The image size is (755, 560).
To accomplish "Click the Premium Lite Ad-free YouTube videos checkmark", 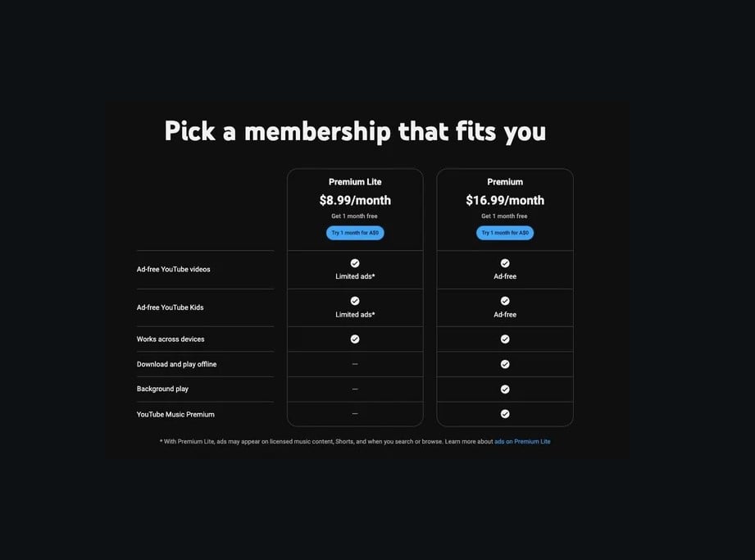I will [355, 263].
